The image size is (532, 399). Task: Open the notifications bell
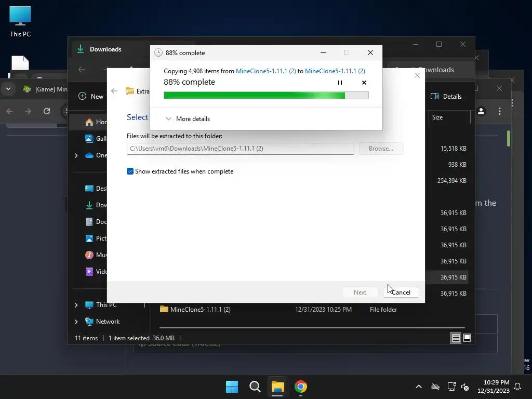(518, 387)
